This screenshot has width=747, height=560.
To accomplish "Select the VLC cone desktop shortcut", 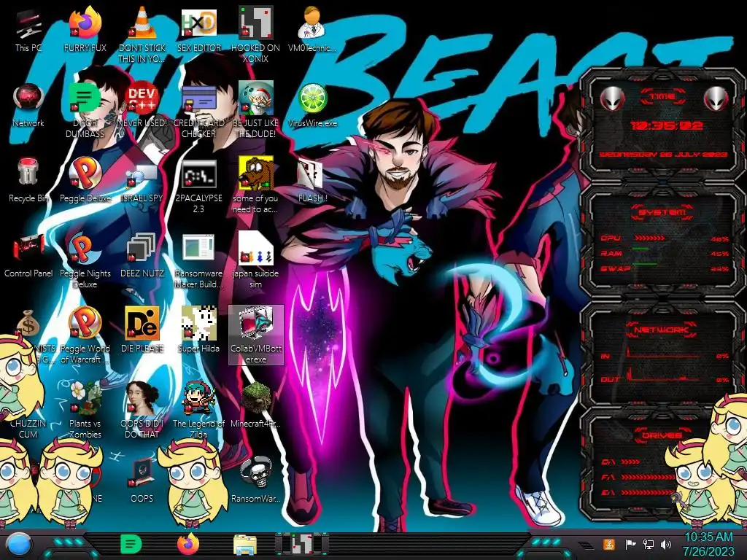I will (x=142, y=36).
